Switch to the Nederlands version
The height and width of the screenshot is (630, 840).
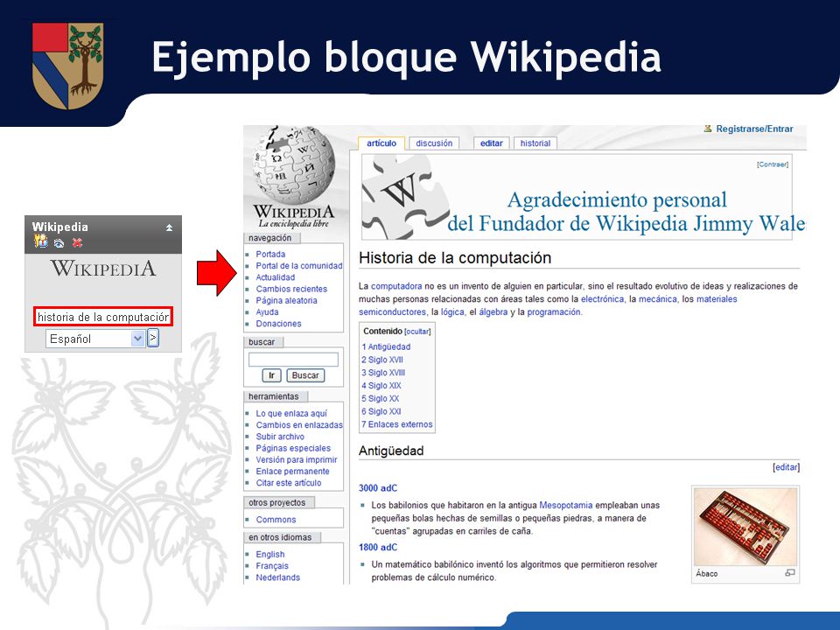click(278, 577)
